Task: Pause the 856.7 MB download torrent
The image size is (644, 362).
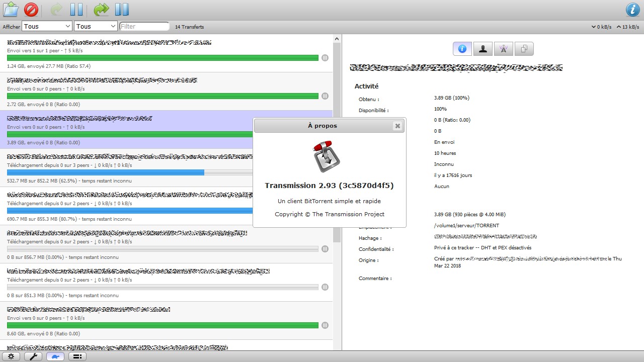Action: [325, 249]
